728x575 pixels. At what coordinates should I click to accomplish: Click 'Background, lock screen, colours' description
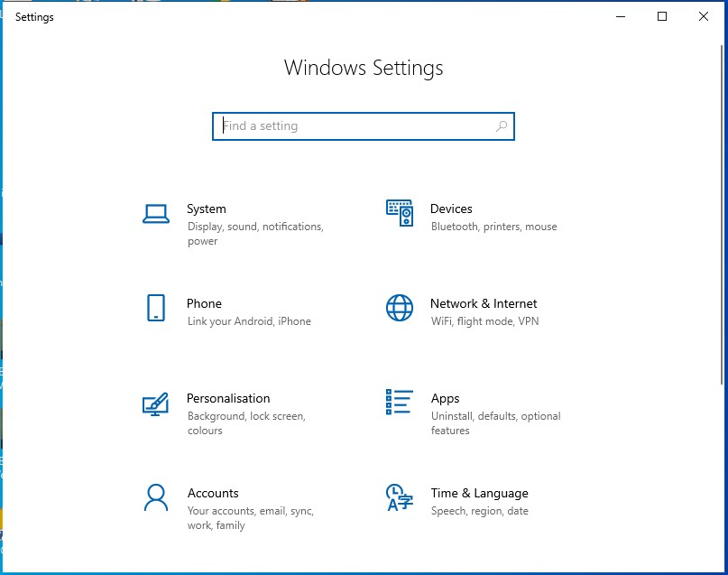[x=246, y=423]
